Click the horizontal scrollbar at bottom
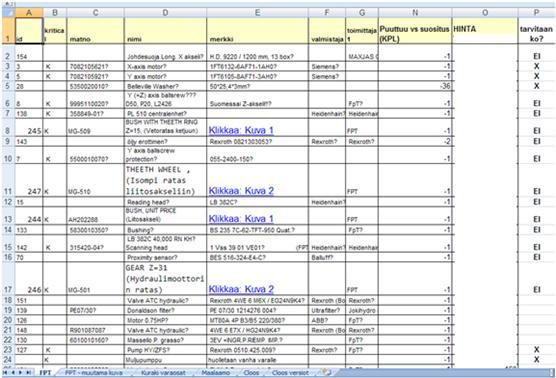The image size is (556, 378). [x=443, y=373]
